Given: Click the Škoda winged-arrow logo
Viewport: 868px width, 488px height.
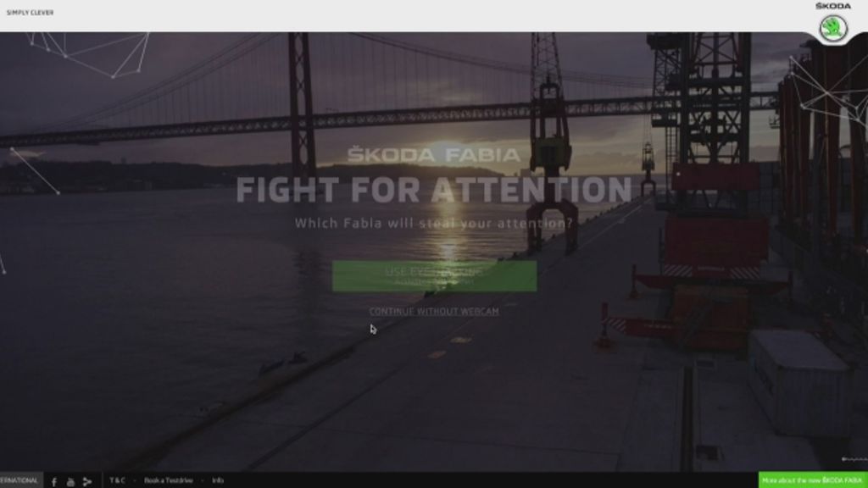Looking at the screenshot, I should tap(833, 28).
